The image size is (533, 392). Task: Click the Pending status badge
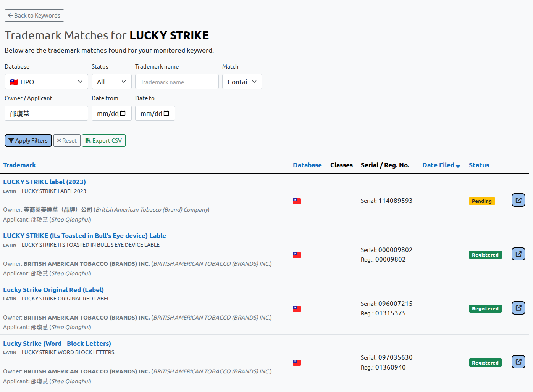click(x=482, y=201)
